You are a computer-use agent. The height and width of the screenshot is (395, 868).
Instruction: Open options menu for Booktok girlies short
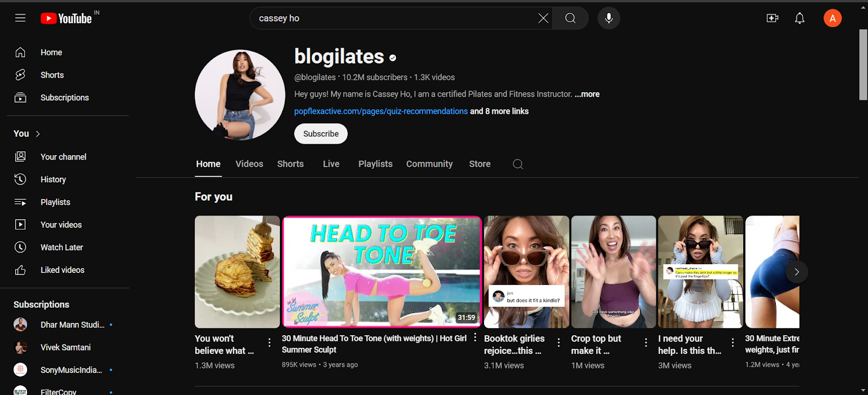tap(559, 342)
